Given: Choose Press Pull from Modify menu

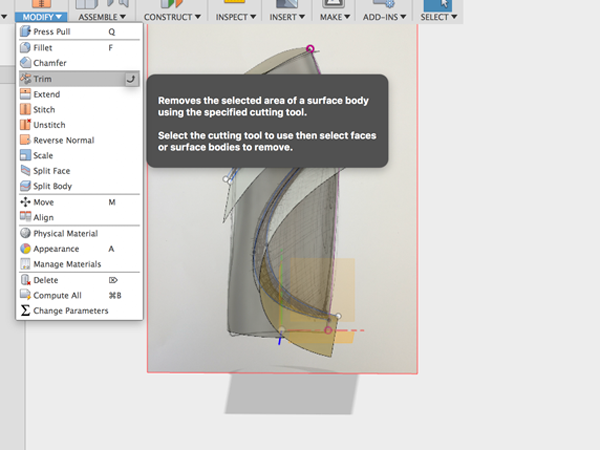Looking at the screenshot, I should (x=79, y=31).
